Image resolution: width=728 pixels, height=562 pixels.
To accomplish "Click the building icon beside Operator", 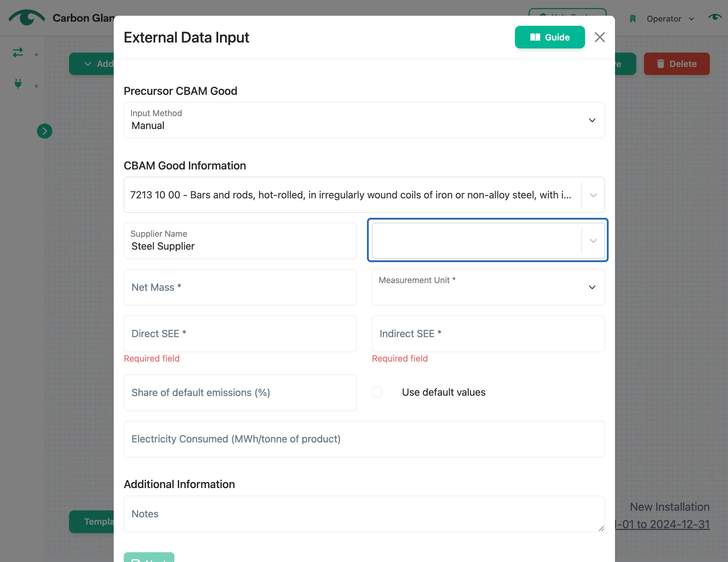I will coord(633,19).
